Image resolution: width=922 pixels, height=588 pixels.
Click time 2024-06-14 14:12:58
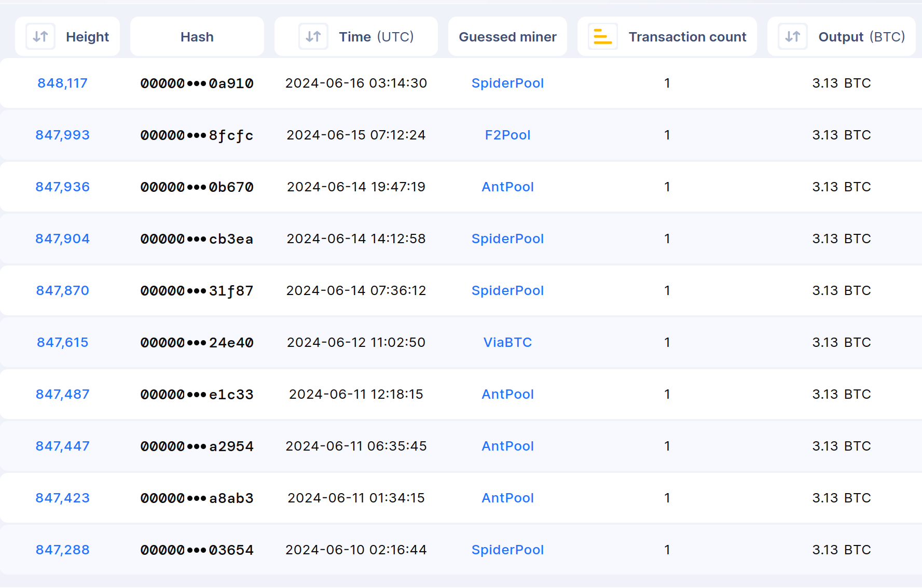(x=356, y=239)
